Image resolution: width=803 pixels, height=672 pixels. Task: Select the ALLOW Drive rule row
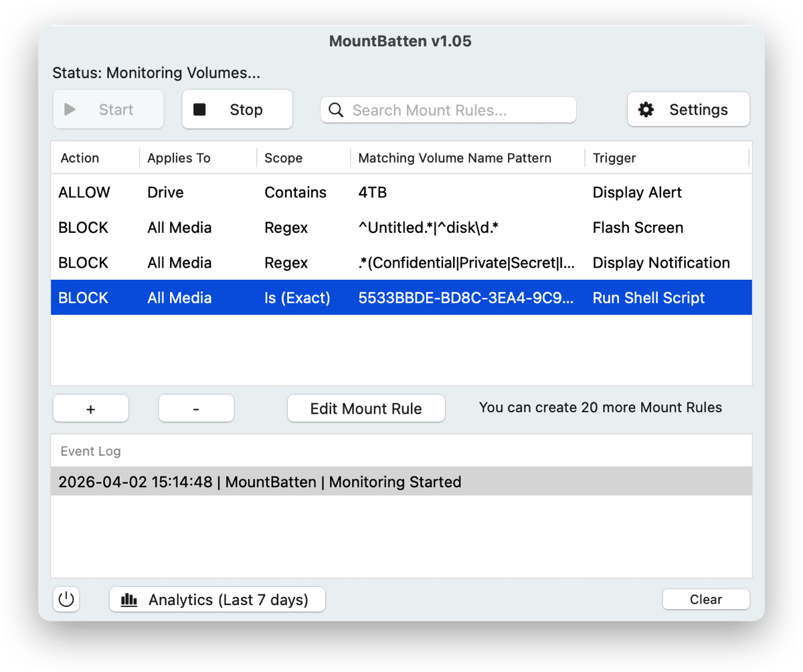pyautogui.click(x=401, y=193)
